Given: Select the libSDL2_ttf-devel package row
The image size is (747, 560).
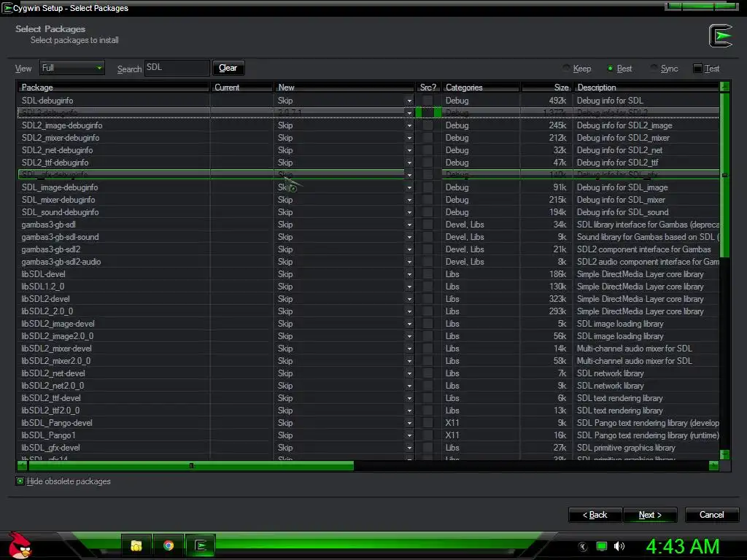Looking at the screenshot, I should tap(368, 398).
